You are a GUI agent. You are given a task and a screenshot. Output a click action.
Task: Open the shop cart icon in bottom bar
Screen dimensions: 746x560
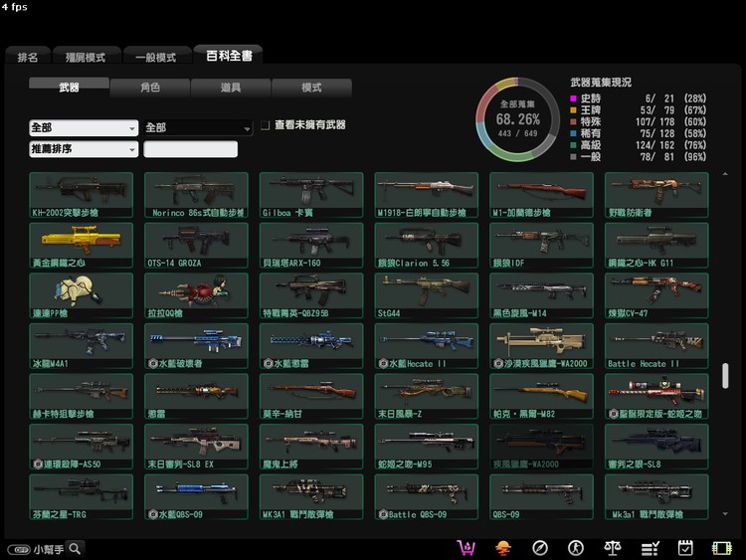click(x=466, y=548)
